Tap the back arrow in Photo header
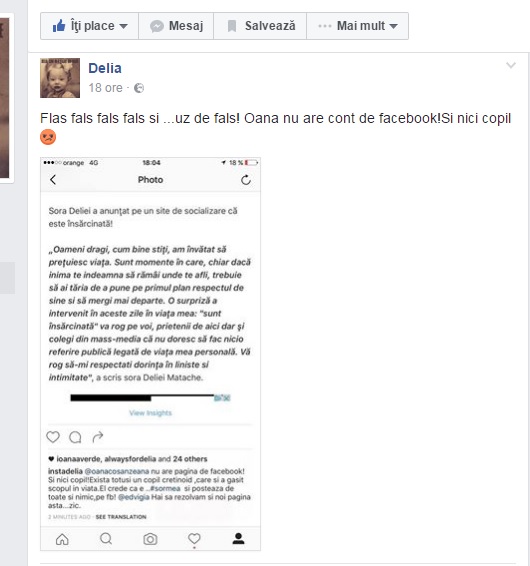530x566 pixels. (x=53, y=180)
